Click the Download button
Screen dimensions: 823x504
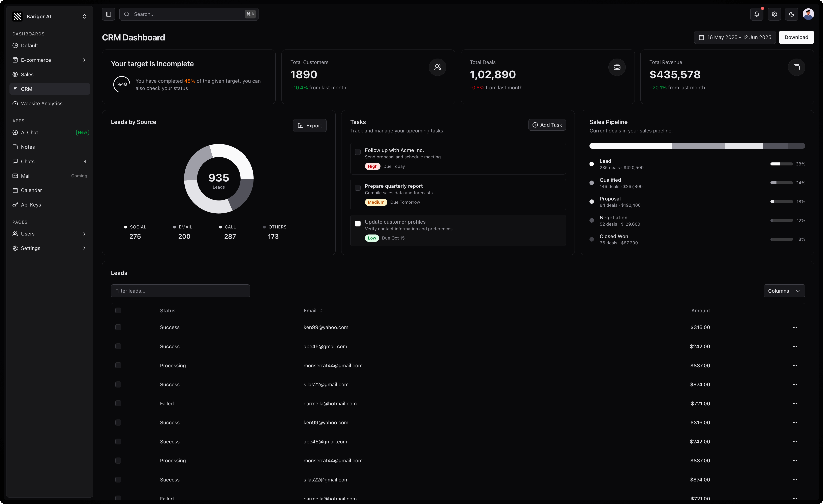click(x=796, y=37)
